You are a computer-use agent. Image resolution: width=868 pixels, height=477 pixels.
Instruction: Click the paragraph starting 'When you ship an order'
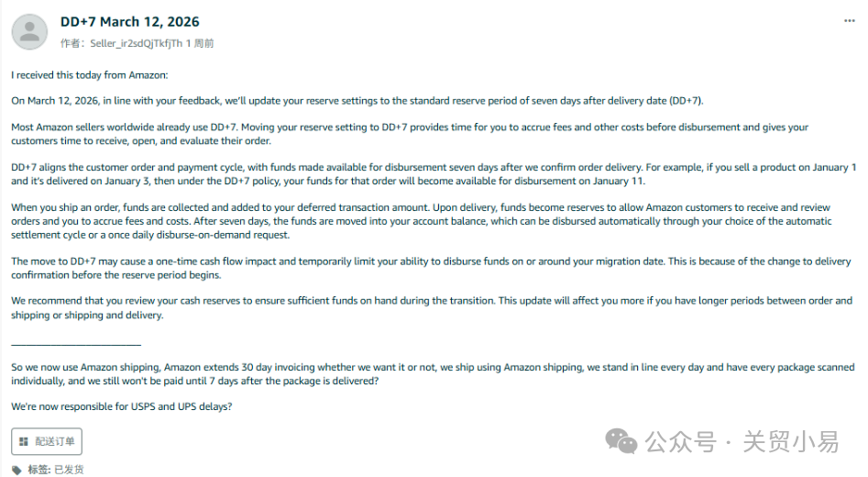click(x=421, y=221)
